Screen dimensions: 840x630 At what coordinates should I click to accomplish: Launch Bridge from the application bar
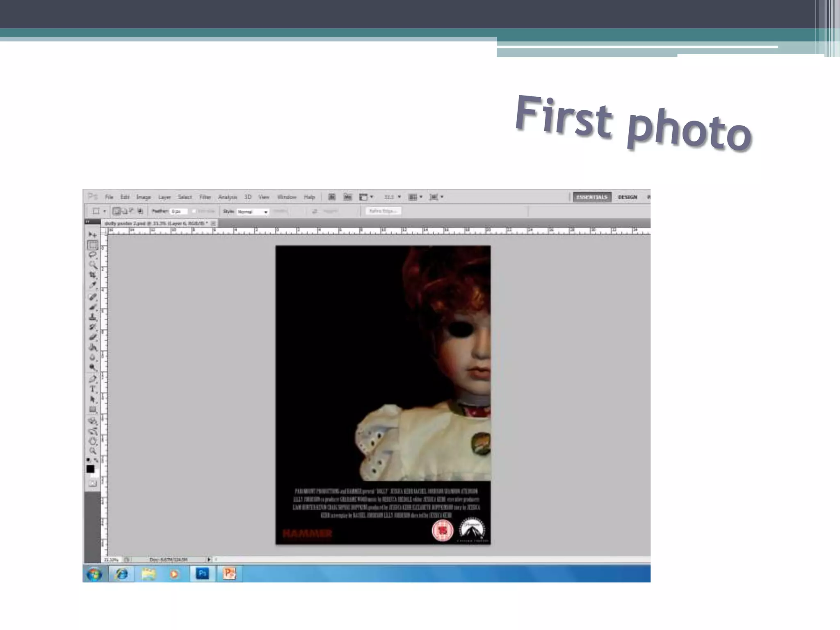coord(332,197)
